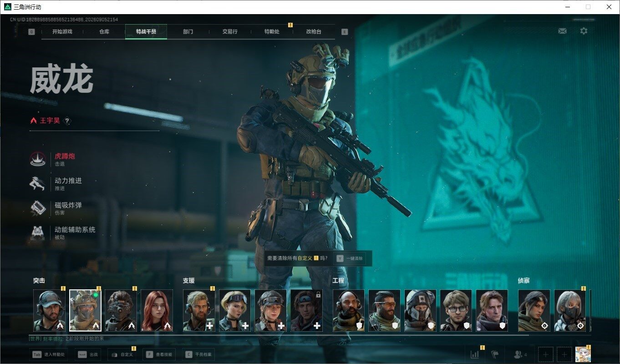Select the last 工程 operator with brown hair
The height and width of the screenshot is (364, 620).
point(493,310)
